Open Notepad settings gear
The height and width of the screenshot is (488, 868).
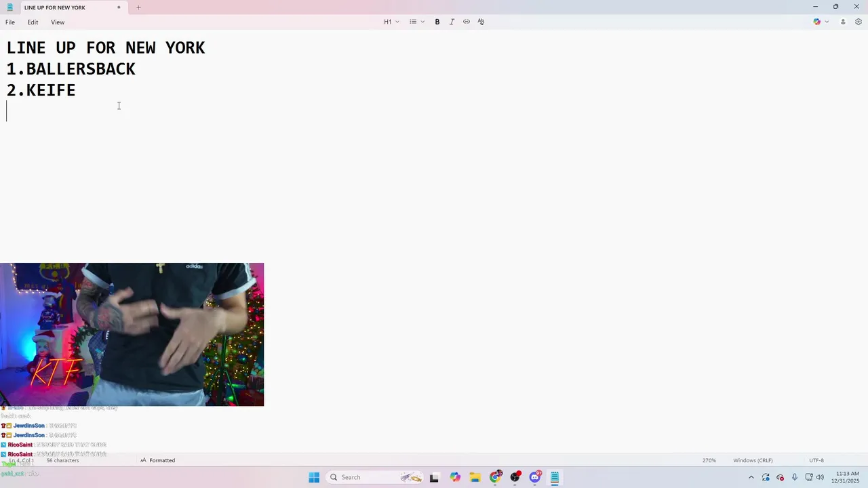point(858,22)
